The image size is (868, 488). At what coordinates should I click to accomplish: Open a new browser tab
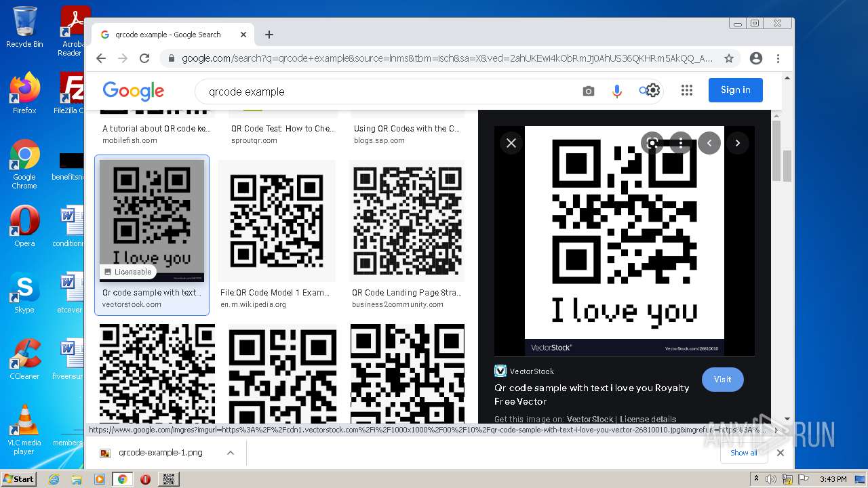click(269, 35)
